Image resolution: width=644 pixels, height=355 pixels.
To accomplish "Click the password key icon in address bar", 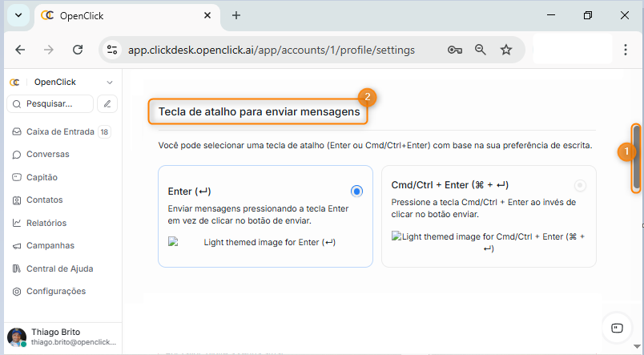I will click(455, 50).
